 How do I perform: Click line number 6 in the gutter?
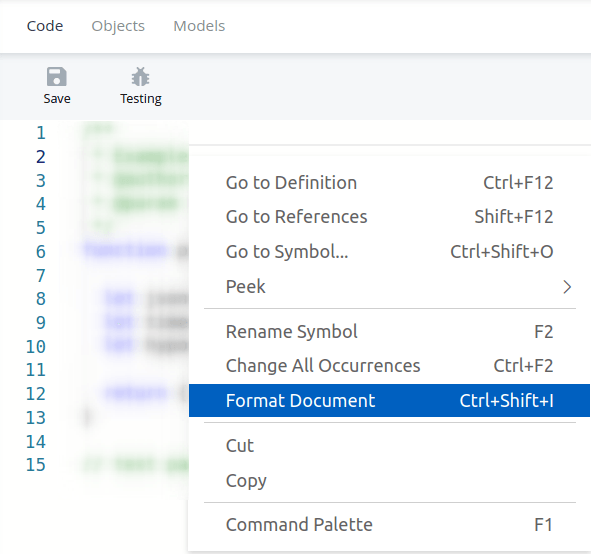tap(41, 251)
